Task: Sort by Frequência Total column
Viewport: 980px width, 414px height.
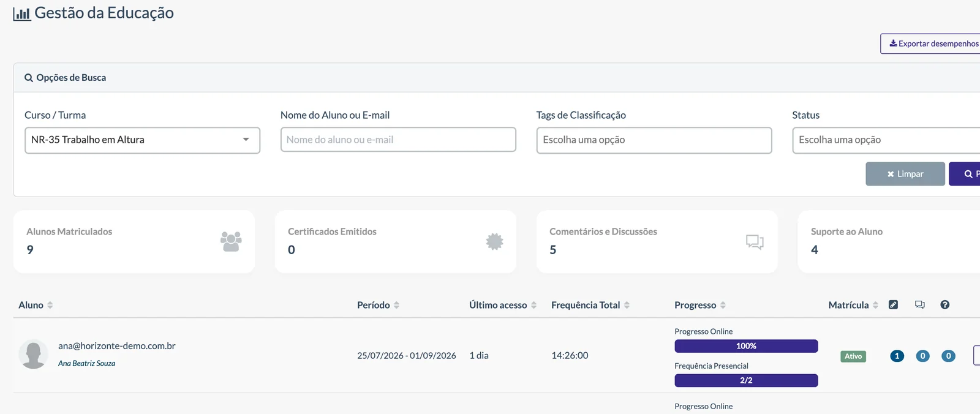Action: [590, 305]
